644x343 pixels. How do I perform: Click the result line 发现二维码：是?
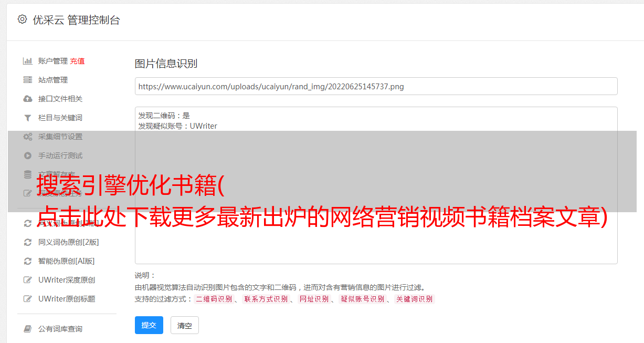click(x=164, y=116)
